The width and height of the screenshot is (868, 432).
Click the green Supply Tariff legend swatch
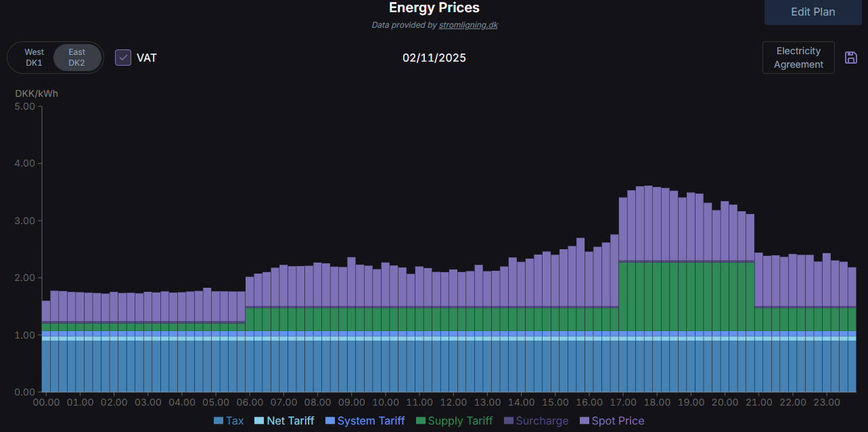422,420
